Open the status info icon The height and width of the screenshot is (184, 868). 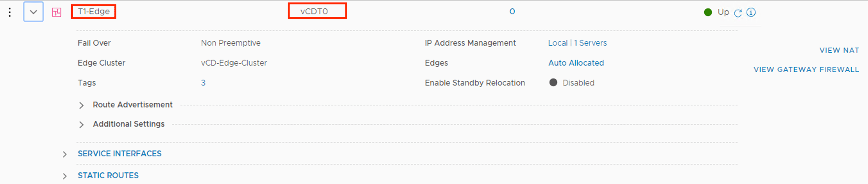coord(751,13)
